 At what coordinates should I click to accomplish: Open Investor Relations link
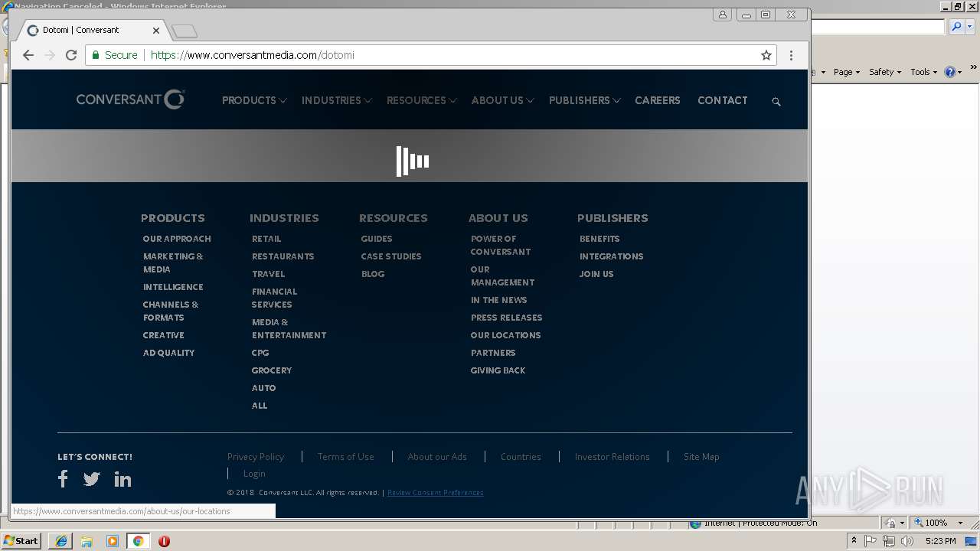tap(612, 456)
